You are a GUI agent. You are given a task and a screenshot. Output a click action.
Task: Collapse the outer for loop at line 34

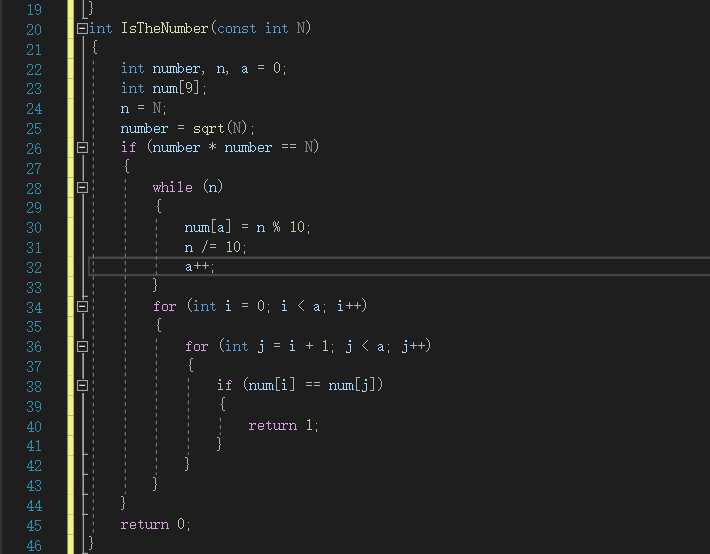tap(82, 307)
